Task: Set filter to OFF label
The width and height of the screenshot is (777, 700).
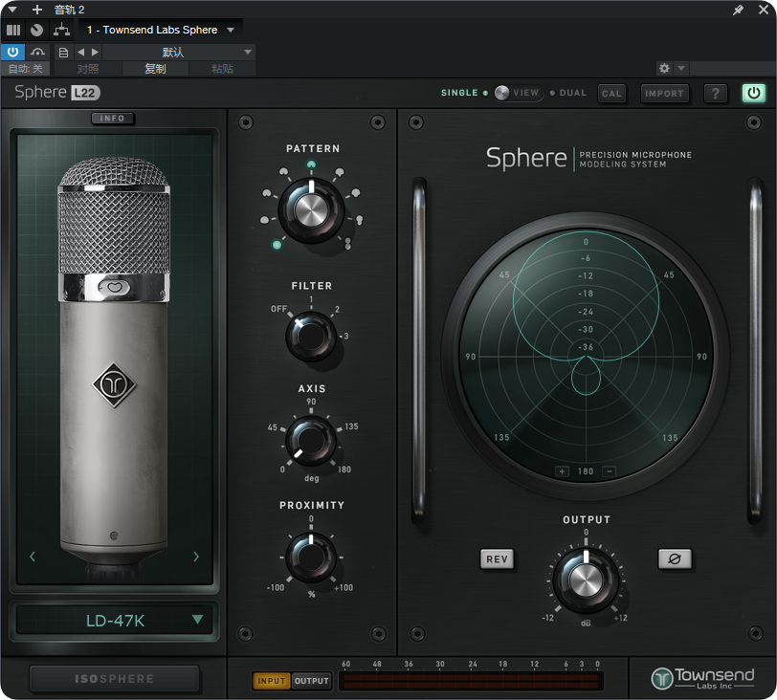Action: [x=279, y=309]
